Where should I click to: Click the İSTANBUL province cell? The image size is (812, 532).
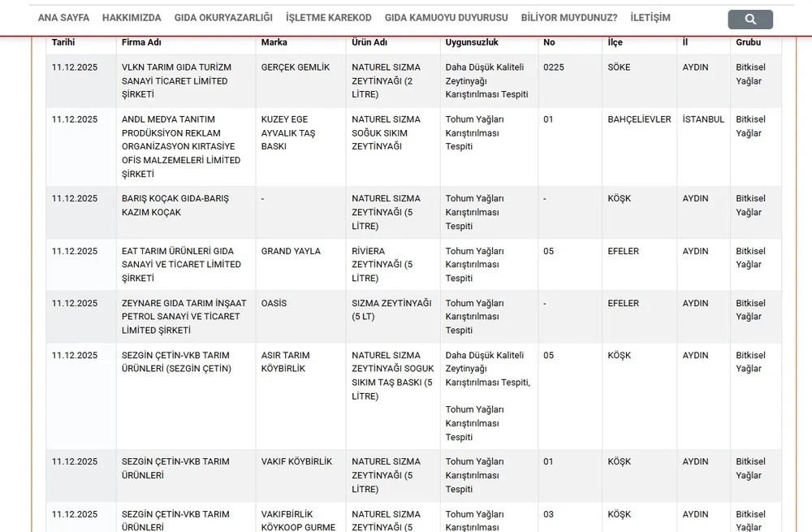(703, 119)
